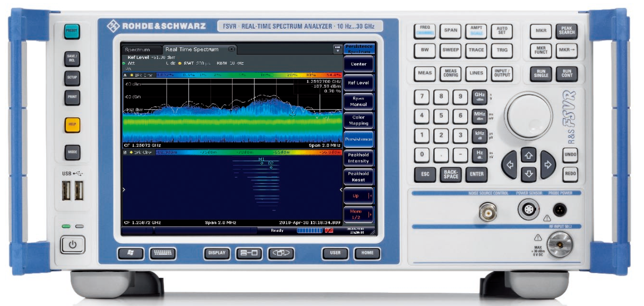Open the Color Mapping softkey

pyautogui.click(x=358, y=120)
